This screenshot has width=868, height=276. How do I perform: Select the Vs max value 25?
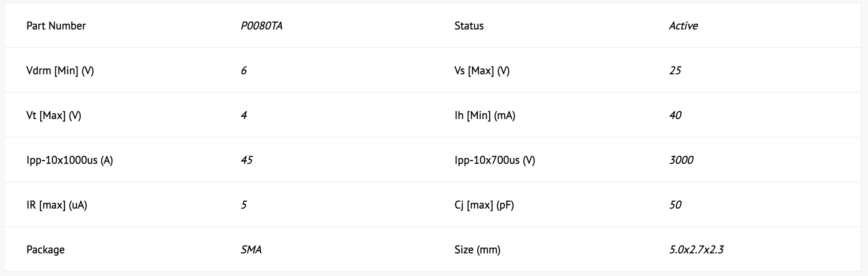tap(675, 70)
